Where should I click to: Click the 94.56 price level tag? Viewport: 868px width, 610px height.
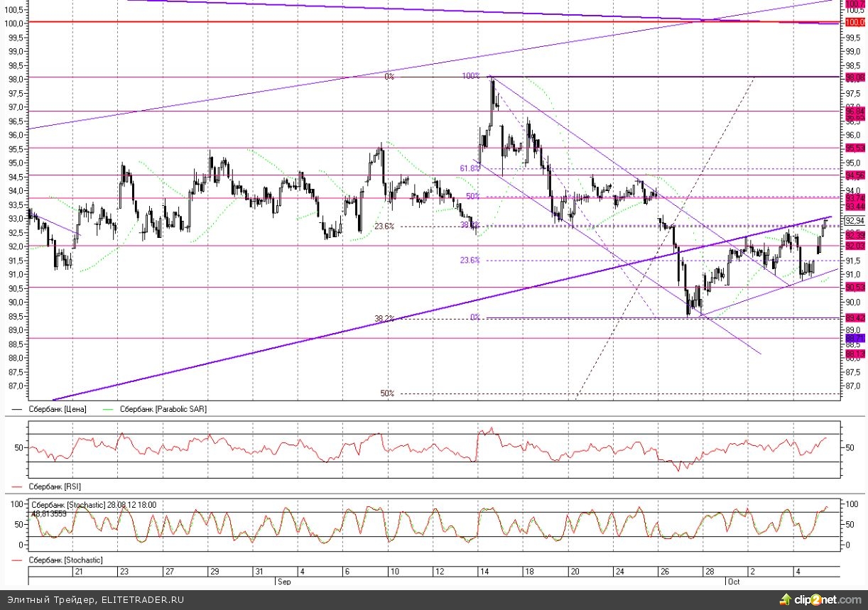click(x=855, y=175)
